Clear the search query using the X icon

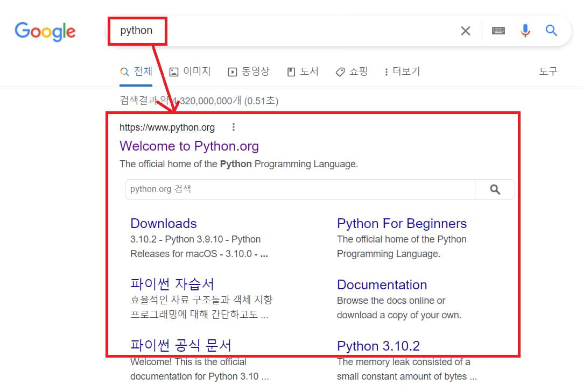pyautogui.click(x=465, y=31)
